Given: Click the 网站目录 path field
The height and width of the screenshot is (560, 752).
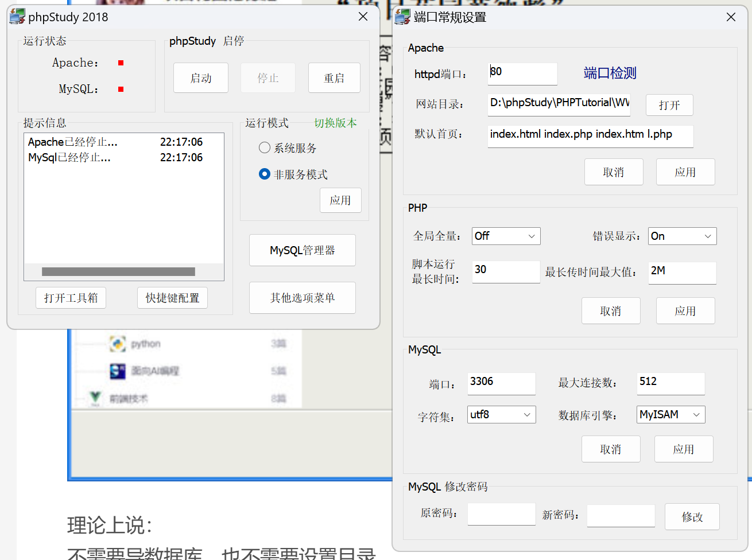Looking at the screenshot, I should click(x=559, y=104).
